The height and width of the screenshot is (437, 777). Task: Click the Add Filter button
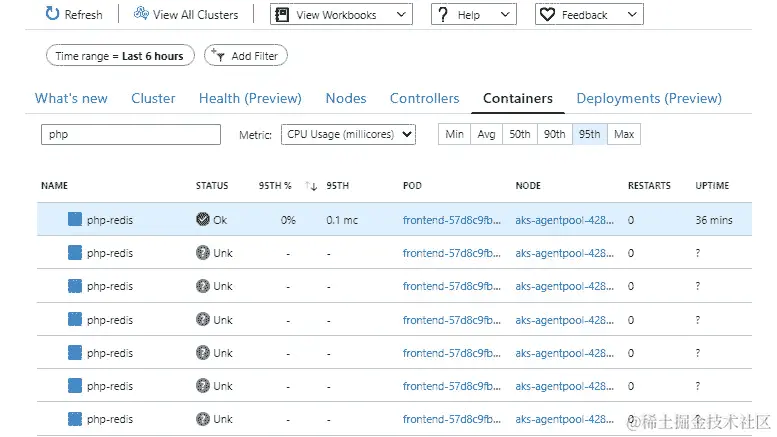click(x=246, y=55)
